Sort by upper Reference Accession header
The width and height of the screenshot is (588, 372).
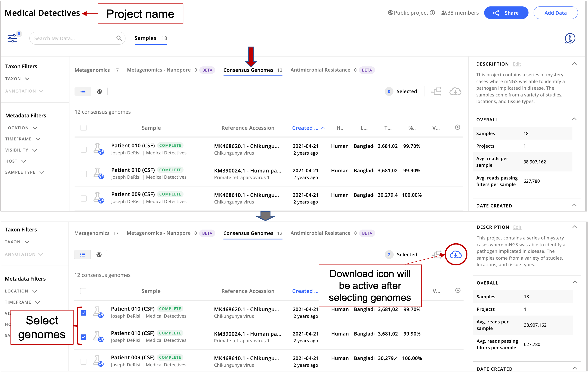248,128
